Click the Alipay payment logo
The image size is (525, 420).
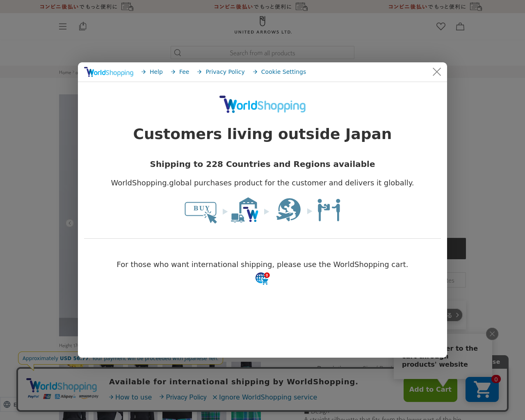65,397
